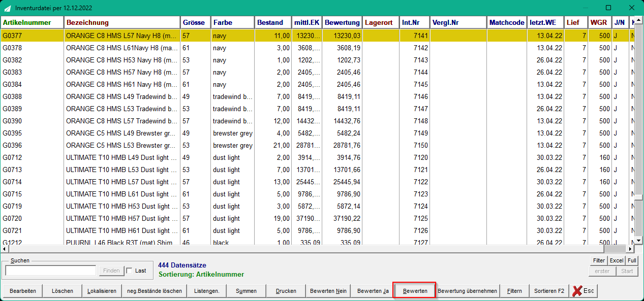The height and width of the screenshot is (301, 644).
Task: Click the Bewertung column header
Action: [342, 23]
